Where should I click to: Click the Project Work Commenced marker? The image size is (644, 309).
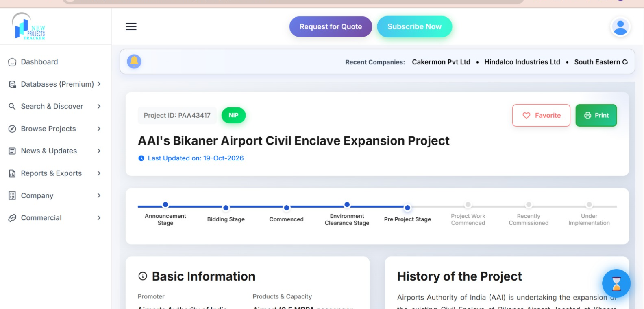pyautogui.click(x=468, y=205)
